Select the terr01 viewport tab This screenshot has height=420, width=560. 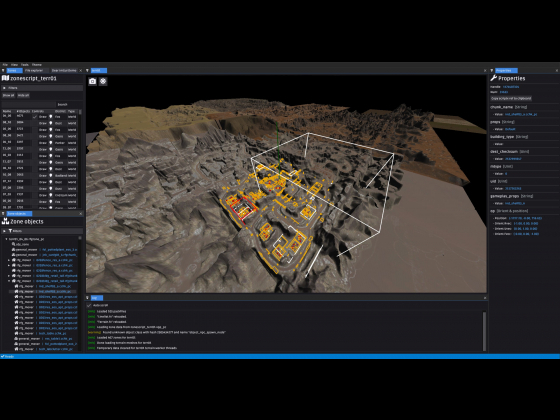99,70
